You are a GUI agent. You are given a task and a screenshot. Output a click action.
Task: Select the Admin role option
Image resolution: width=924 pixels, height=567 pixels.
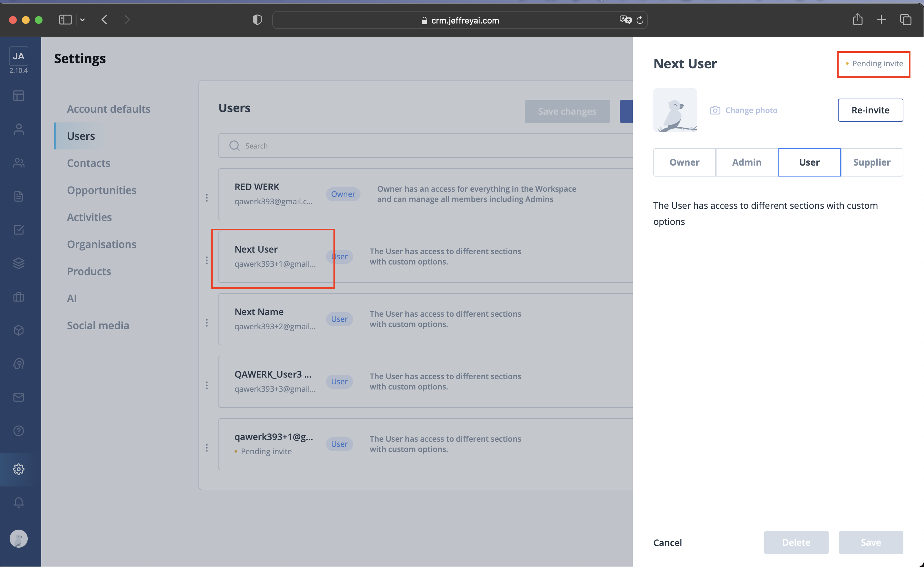pos(746,162)
